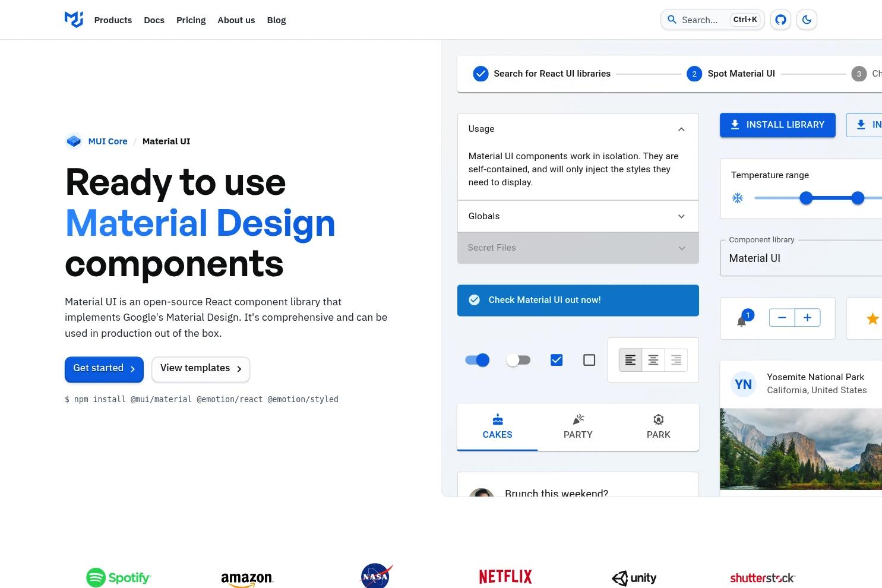Click the MUI logo in the header
This screenshot has height=588, width=882.
[74, 20]
